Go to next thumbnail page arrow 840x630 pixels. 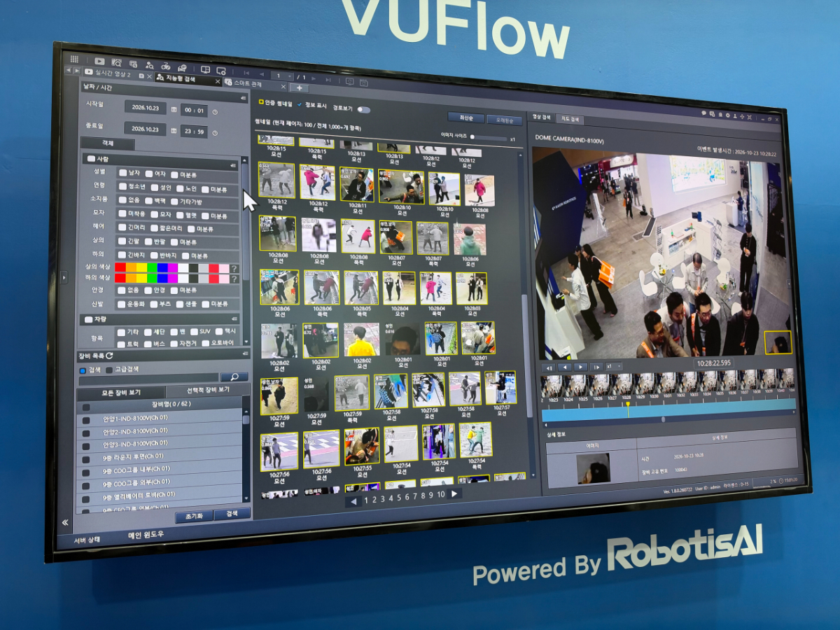455,493
